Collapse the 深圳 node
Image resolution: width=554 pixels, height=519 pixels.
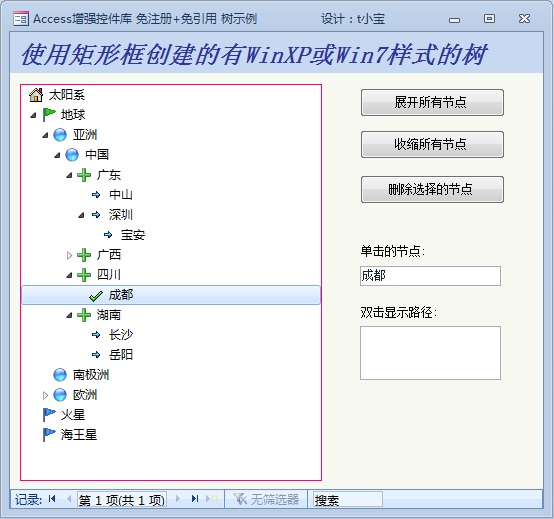pos(81,215)
